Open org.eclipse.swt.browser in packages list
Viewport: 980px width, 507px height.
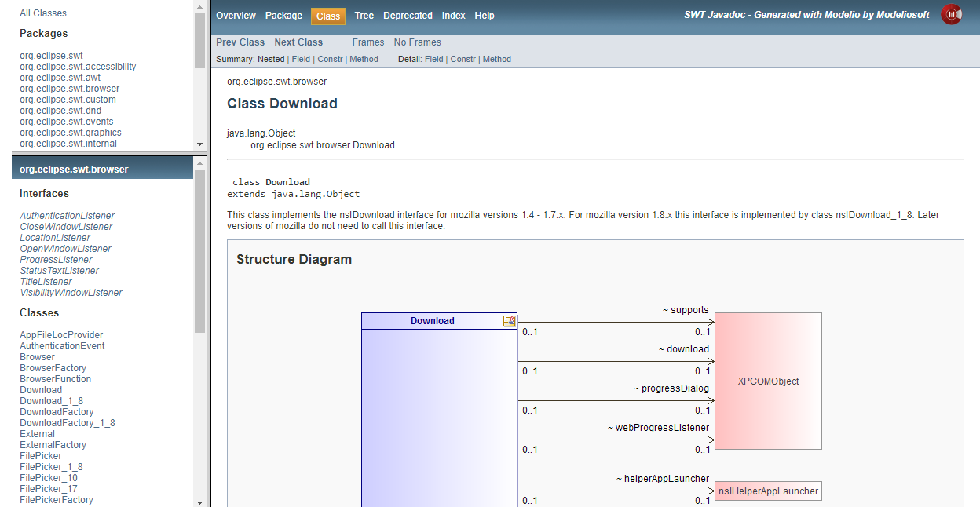pyautogui.click(x=69, y=89)
